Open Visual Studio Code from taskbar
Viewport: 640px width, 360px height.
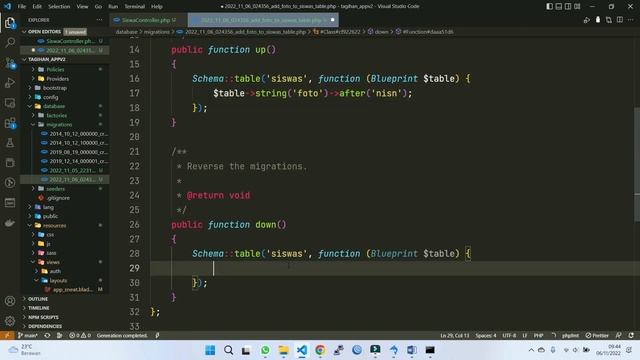coord(302,350)
